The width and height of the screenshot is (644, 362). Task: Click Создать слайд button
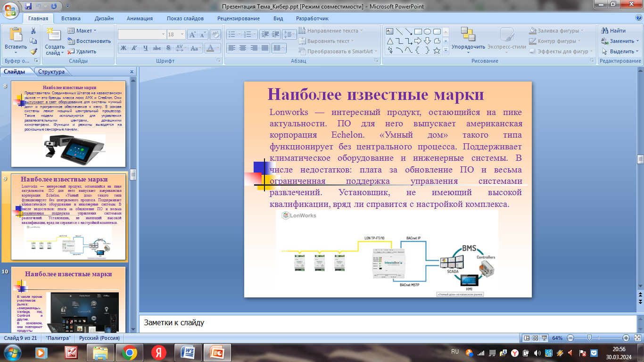pos(55,40)
